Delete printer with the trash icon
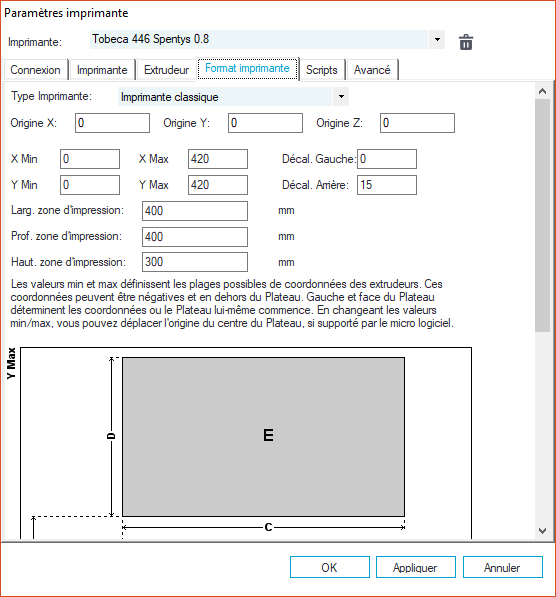556x597 pixels. (x=466, y=42)
